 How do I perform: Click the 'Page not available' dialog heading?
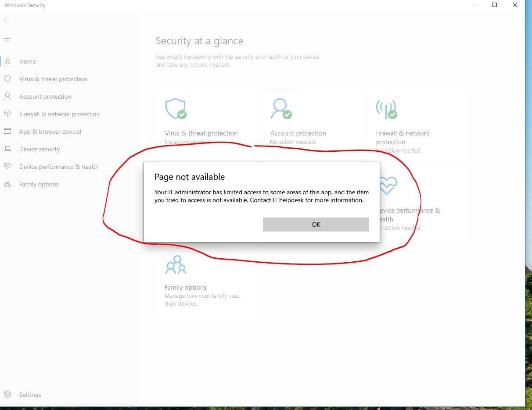tap(190, 177)
